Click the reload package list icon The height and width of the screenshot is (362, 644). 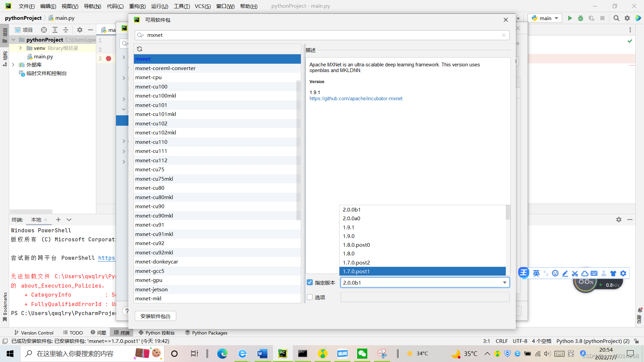(140, 49)
